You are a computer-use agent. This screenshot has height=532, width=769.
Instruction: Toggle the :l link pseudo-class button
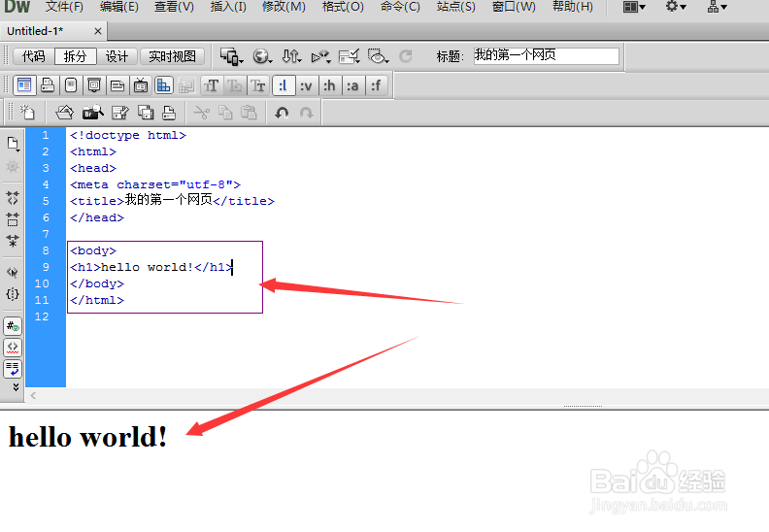(x=283, y=85)
